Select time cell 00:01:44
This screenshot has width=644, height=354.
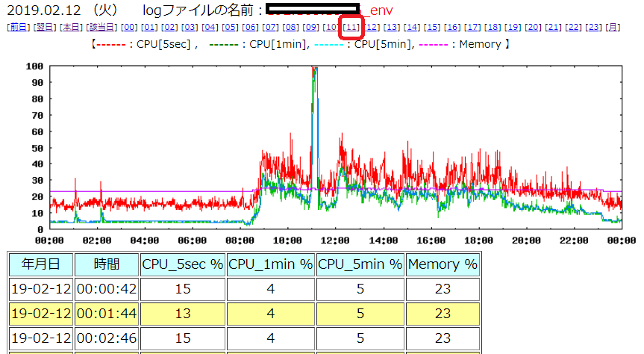[107, 314]
